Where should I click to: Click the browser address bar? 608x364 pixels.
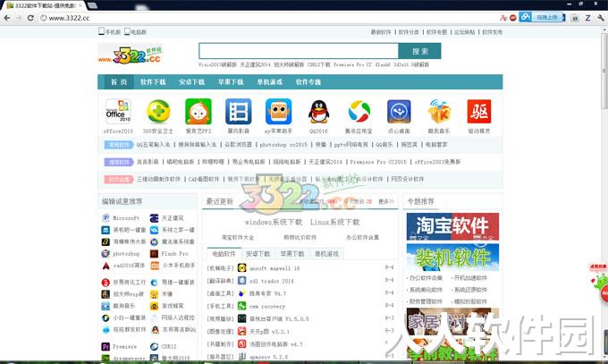point(267,18)
